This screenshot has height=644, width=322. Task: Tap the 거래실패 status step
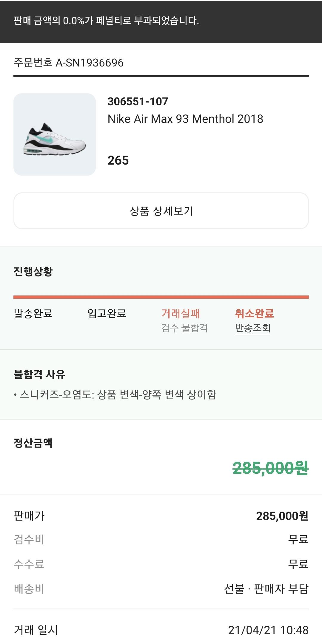click(x=181, y=313)
